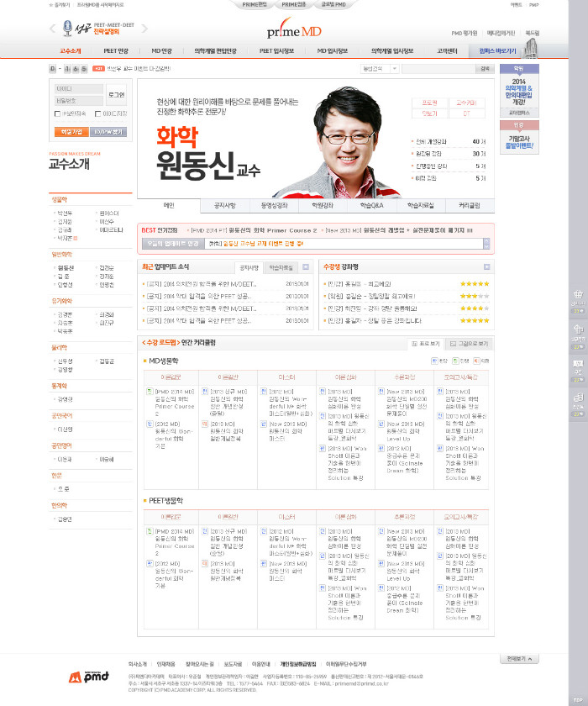Click 프로필 button beside professor photo
Image resolution: width=588 pixels, height=706 pixels.
point(429,103)
